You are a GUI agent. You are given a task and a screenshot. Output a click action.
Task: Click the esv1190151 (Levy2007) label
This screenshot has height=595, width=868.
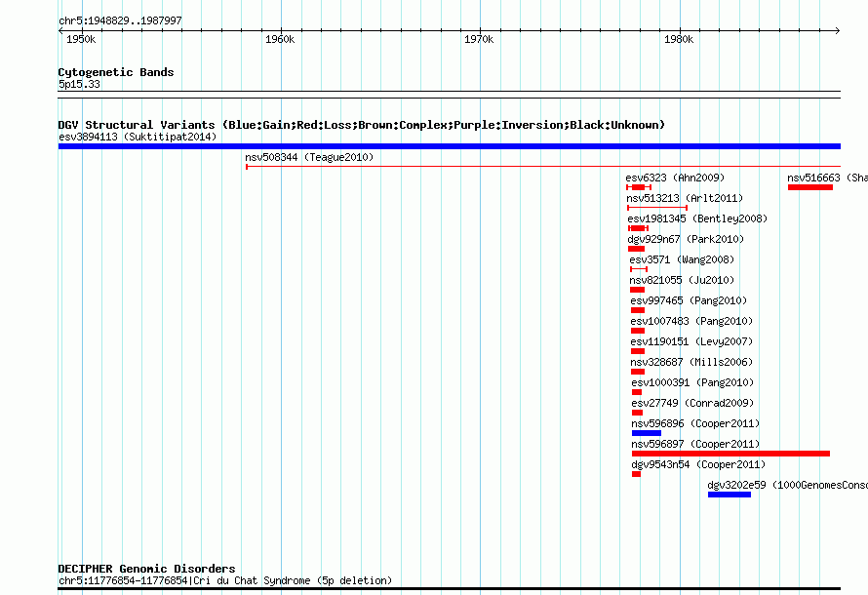point(691,341)
